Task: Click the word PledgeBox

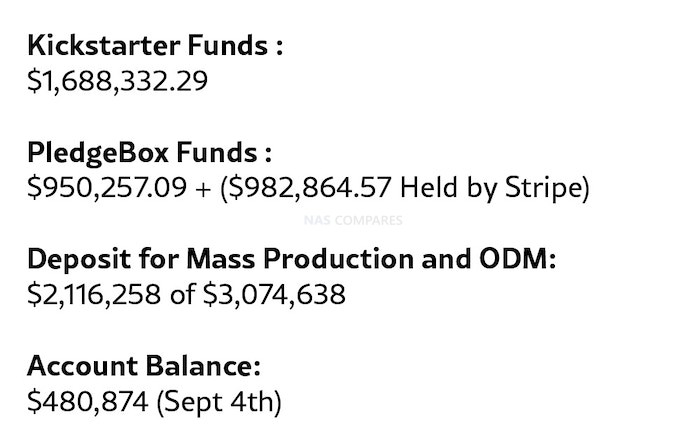Action: 98,152
